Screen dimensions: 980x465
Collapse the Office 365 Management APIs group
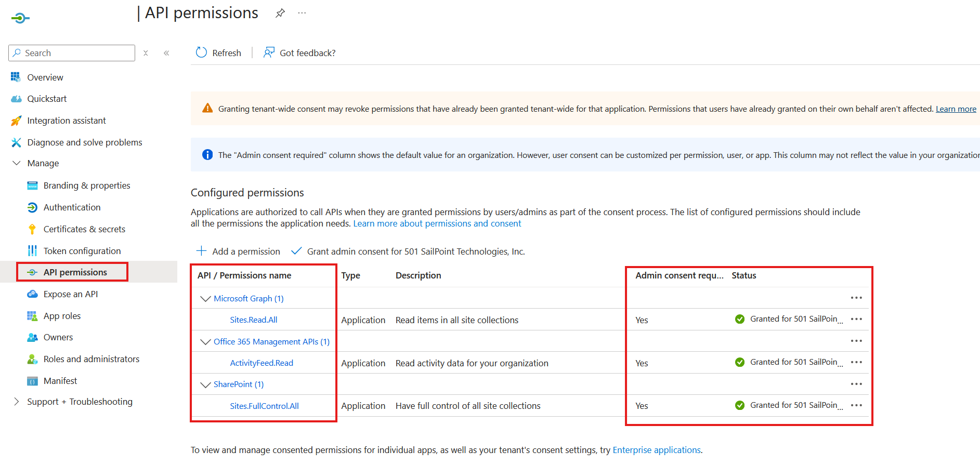coord(205,342)
